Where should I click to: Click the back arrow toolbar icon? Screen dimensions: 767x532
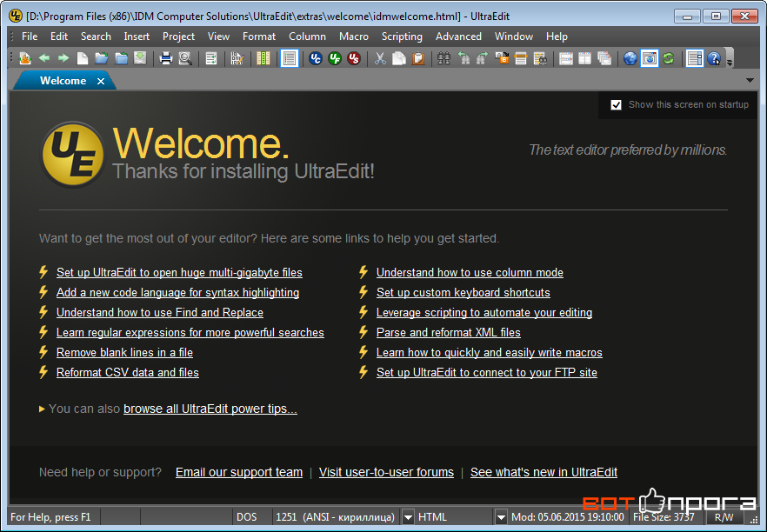(44, 59)
